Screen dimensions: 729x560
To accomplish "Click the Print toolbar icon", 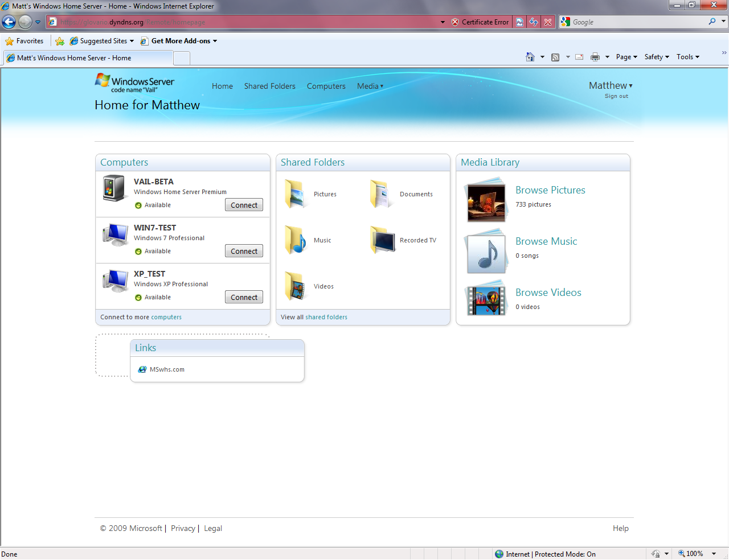I will (x=595, y=57).
